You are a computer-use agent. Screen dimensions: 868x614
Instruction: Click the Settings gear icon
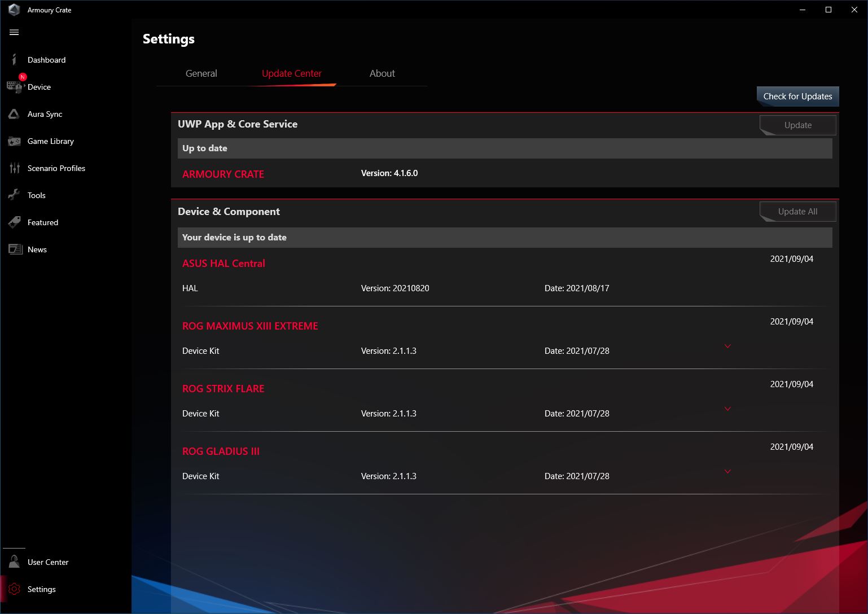(14, 589)
